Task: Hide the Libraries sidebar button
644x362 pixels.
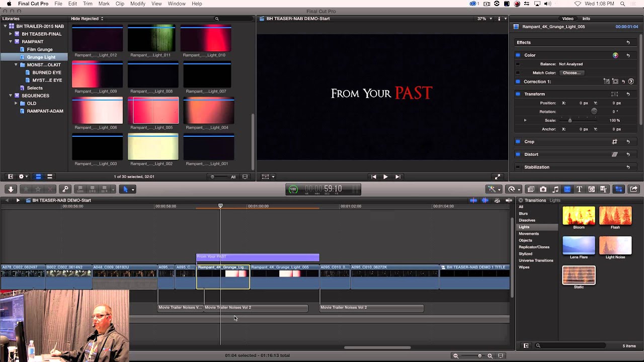Action: pyautogui.click(x=10, y=176)
